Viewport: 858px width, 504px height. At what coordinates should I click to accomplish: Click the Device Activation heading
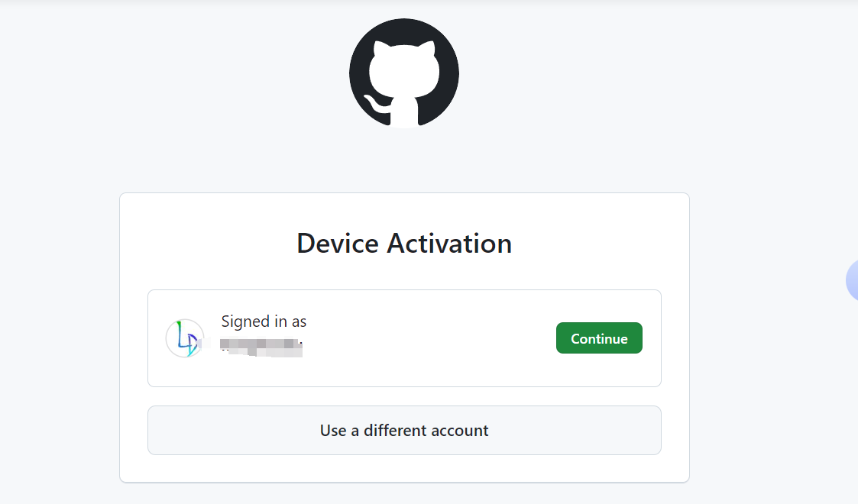tap(404, 244)
